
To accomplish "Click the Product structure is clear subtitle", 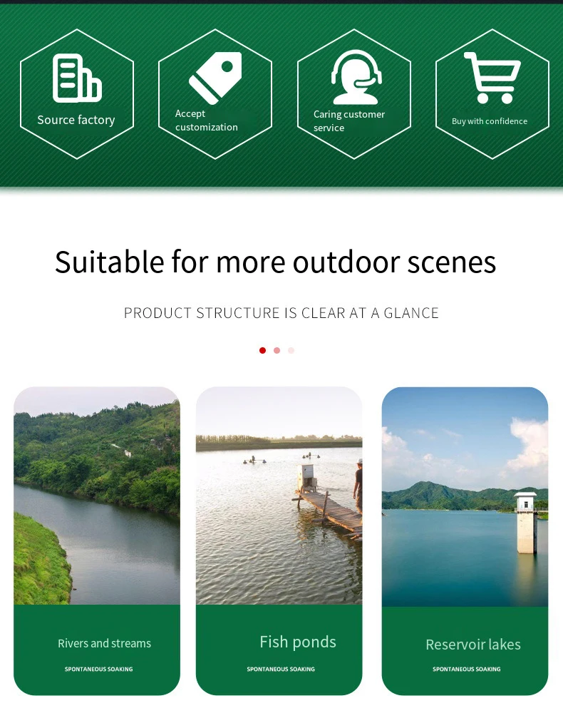I will 281,312.
